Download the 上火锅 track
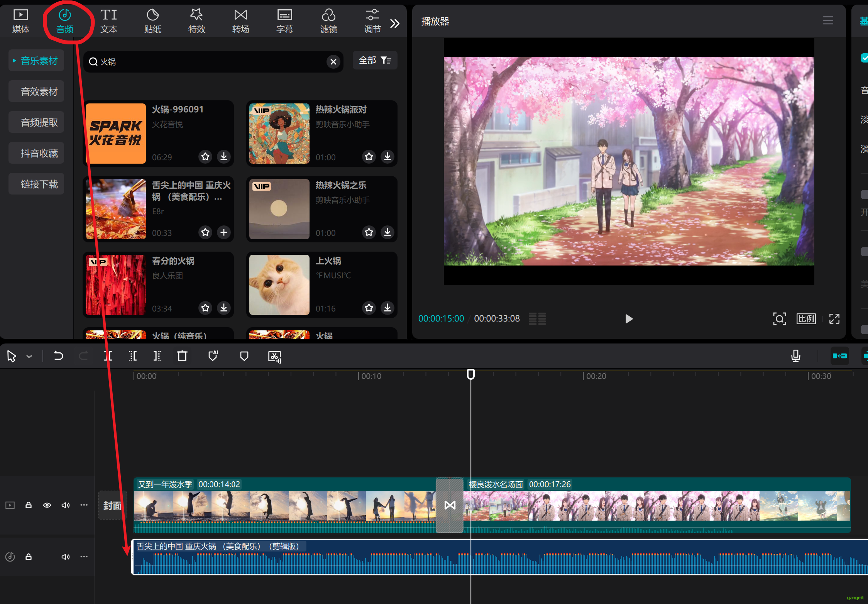 [387, 308]
